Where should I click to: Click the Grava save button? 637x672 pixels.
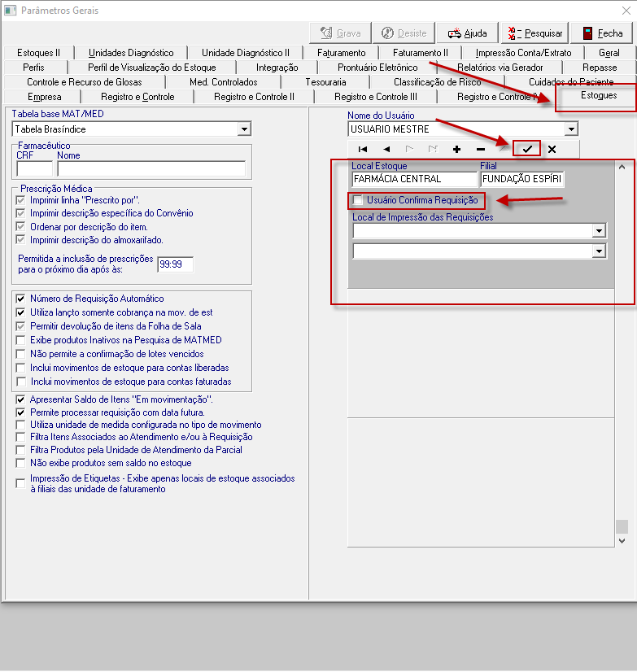[x=340, y=33]
